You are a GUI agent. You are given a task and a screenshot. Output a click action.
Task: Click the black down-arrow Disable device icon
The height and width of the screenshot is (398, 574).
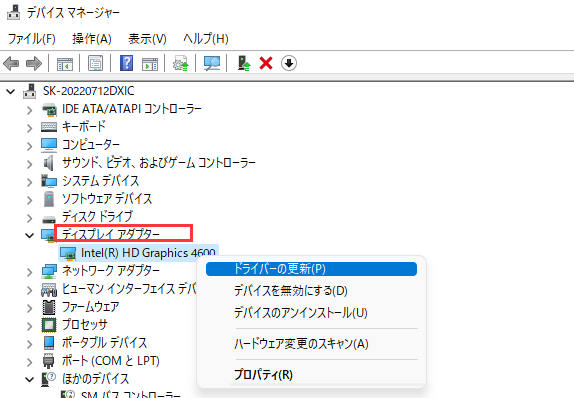289,63
